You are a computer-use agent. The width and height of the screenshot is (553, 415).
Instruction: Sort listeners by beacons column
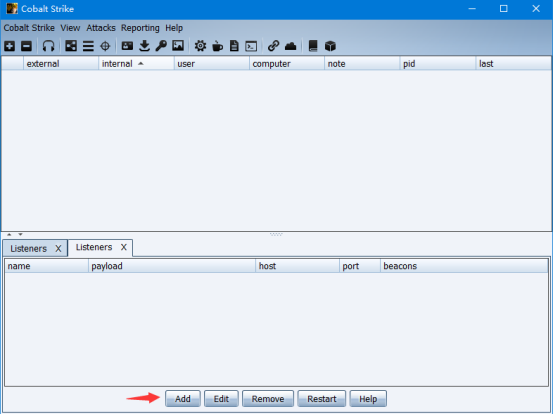(464, 266)
